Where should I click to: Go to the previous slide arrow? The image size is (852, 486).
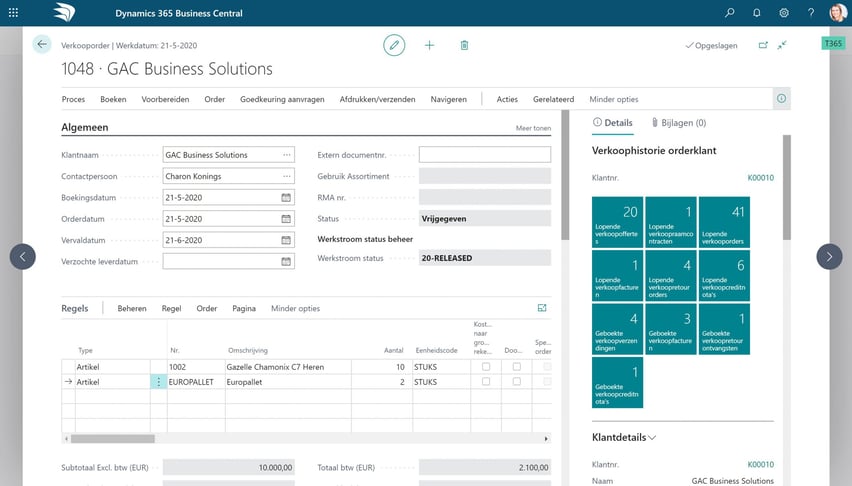(x=23, y=257)
